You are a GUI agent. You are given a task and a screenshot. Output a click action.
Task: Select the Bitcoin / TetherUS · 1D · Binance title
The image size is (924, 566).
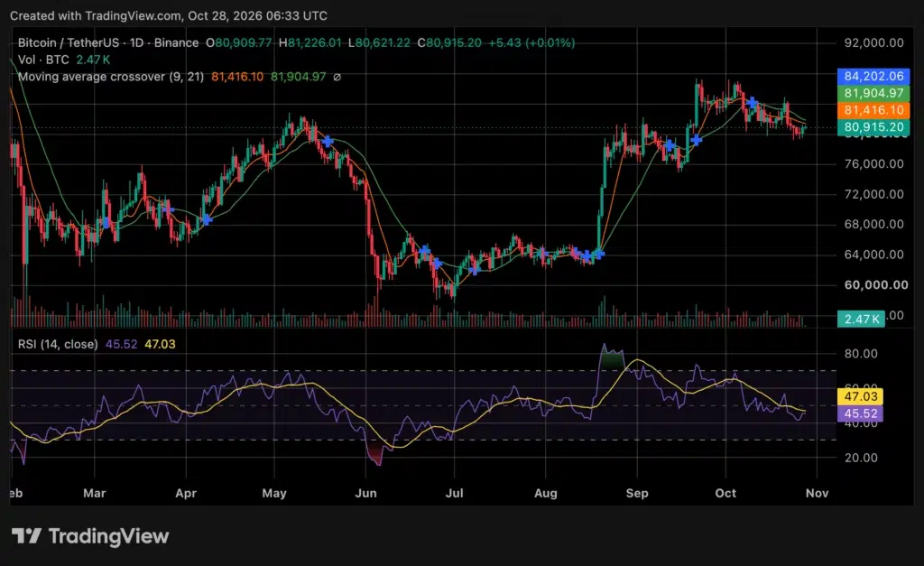(x=108, y=42)
